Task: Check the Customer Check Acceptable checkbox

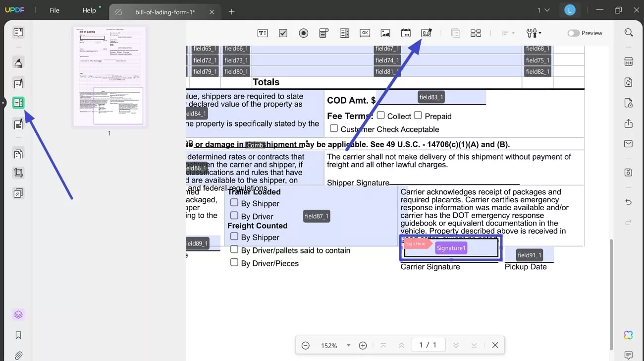Action: click(x=334, y=128)
